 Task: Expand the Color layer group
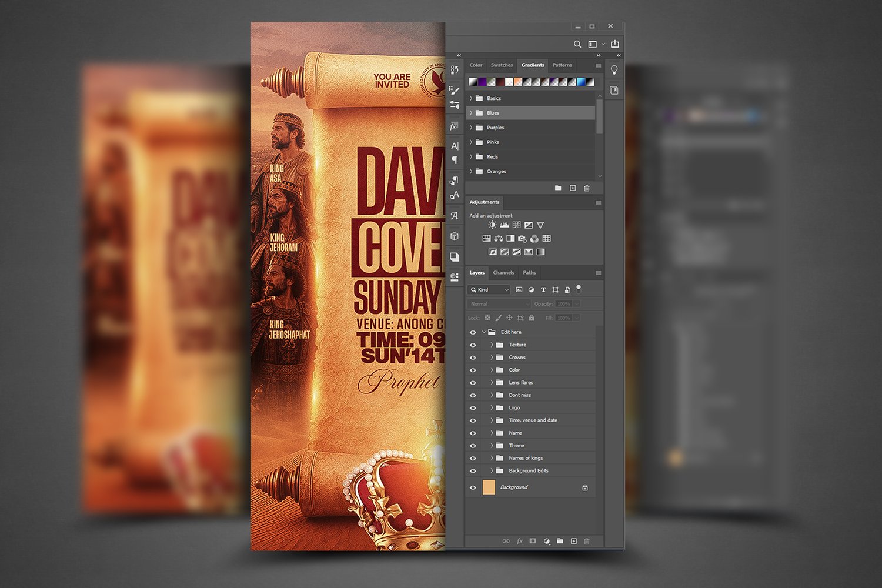click(x=492, y=370)
